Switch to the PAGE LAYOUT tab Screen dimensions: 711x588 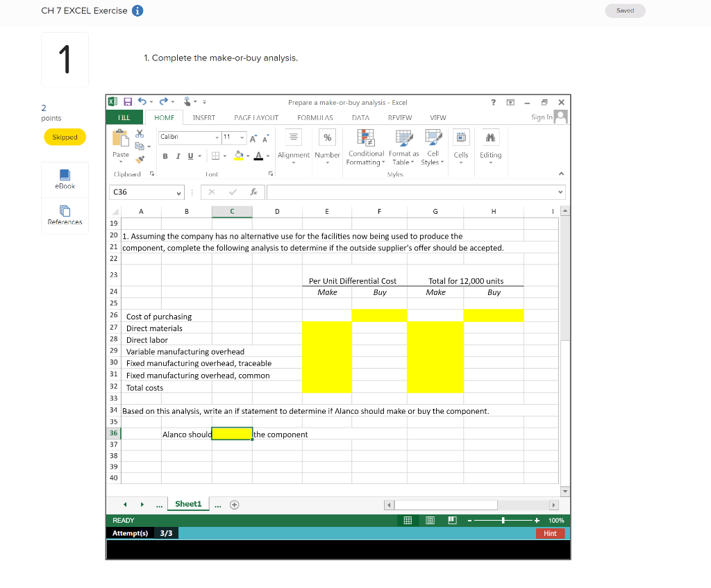256,117
